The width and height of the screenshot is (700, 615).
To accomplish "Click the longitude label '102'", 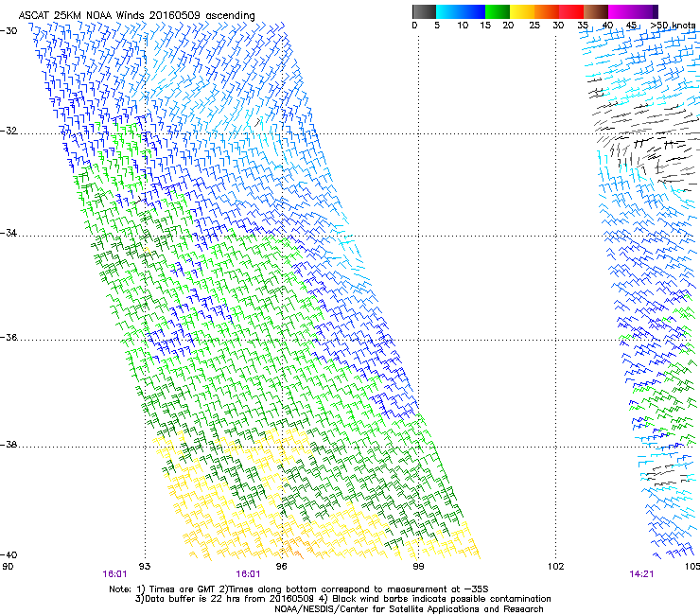I will tap(556, 567).
